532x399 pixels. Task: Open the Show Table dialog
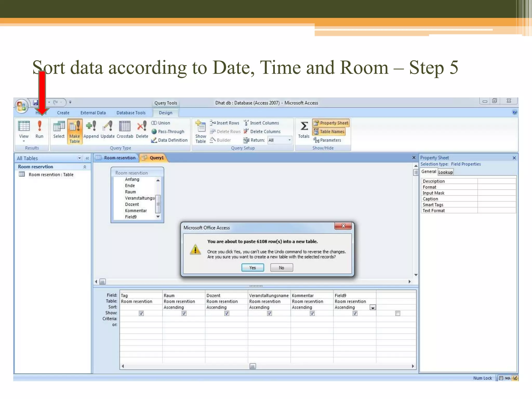coord(201,132)
